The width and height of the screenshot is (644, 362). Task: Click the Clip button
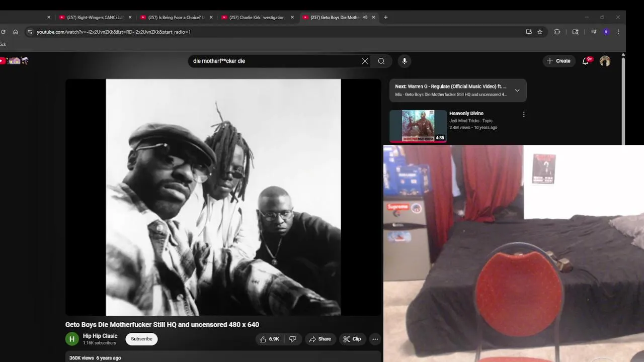352,339
